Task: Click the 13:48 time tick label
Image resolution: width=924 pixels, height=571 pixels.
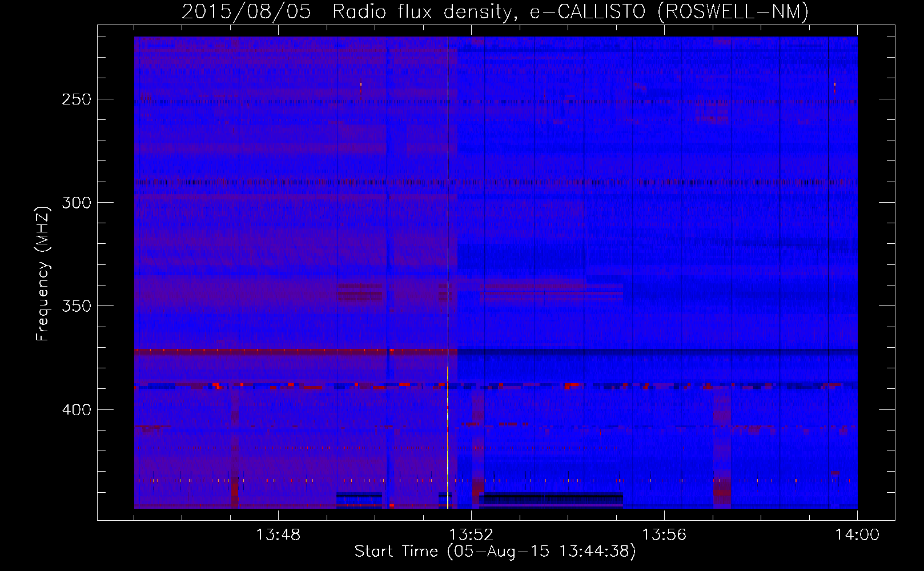Action: click(278, 535)
